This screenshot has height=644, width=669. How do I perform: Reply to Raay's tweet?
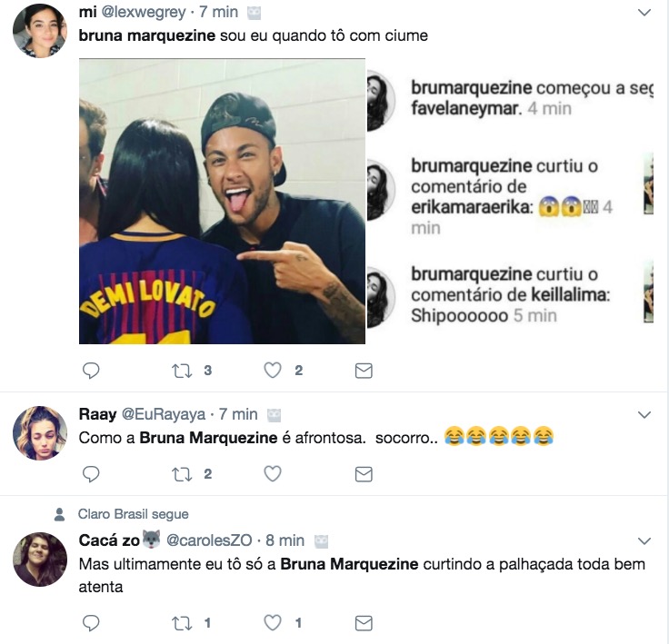pos(91,473)
